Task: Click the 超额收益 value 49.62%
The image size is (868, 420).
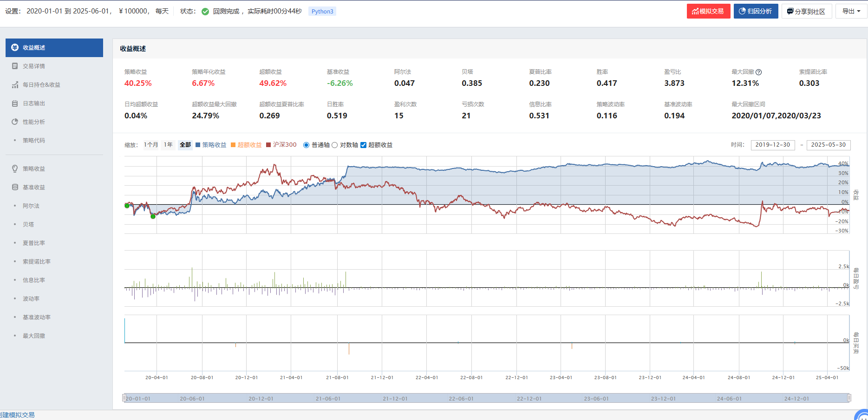Action: click(273, 84)
